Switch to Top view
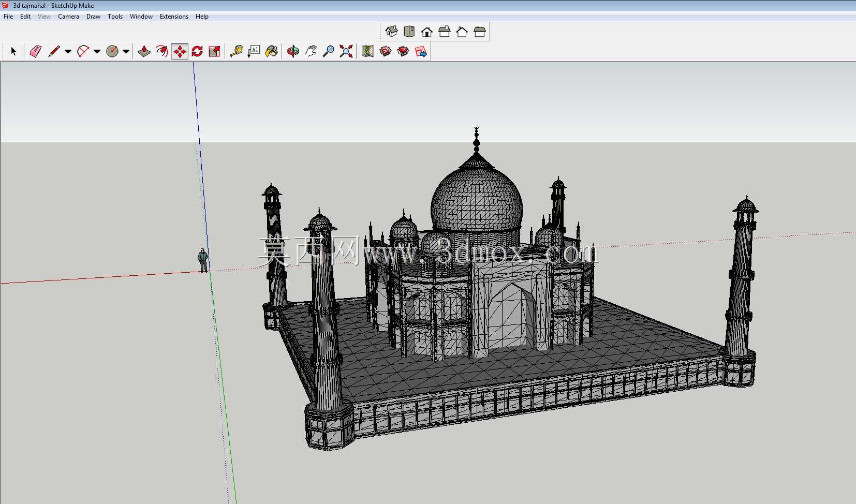This screenshot has width=856, height=504. pos(409,32)
